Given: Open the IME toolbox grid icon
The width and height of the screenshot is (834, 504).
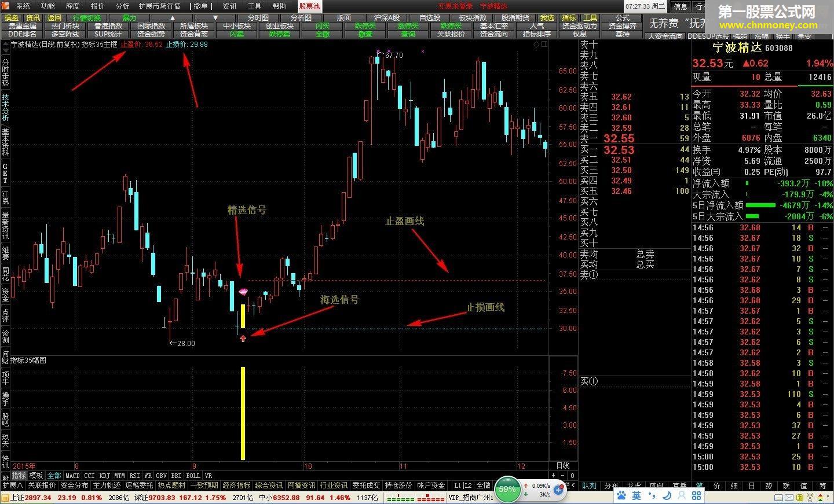Looking at the screenshot, I should 696,496.
